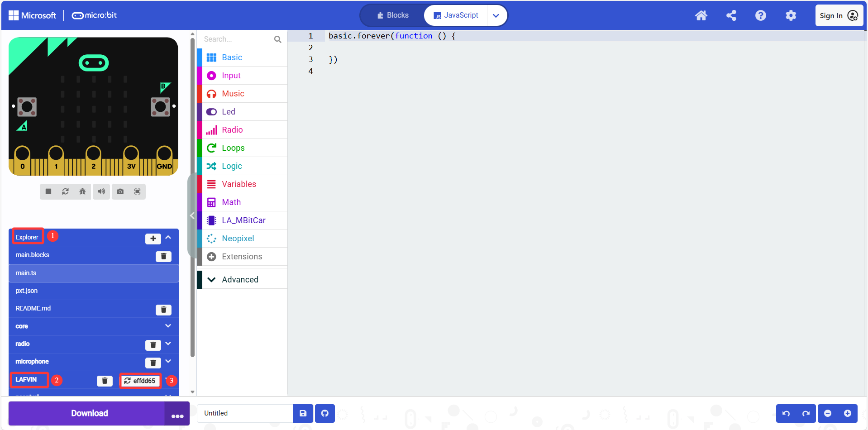Toggle simulator debug mode bug icon
Image resolution: width=868 pixels, height=430 pixels.
[82, 191]
